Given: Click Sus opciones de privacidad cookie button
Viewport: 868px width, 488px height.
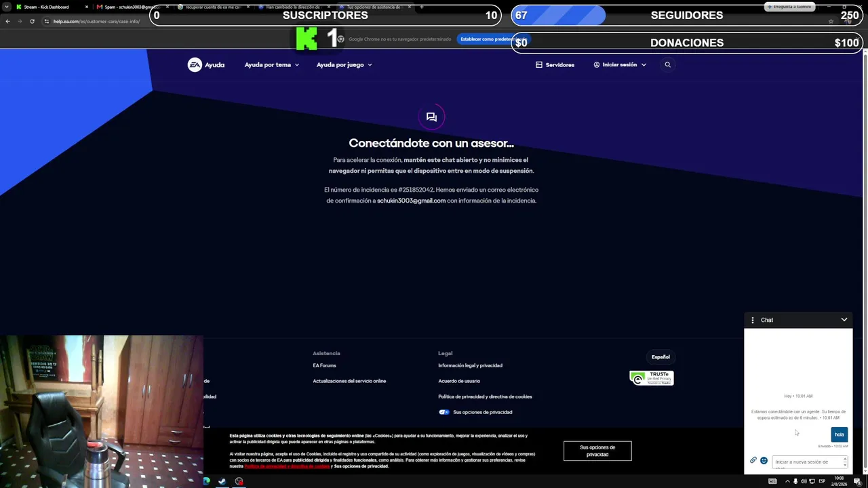Looking at the screenshot, I should (597, 451).
